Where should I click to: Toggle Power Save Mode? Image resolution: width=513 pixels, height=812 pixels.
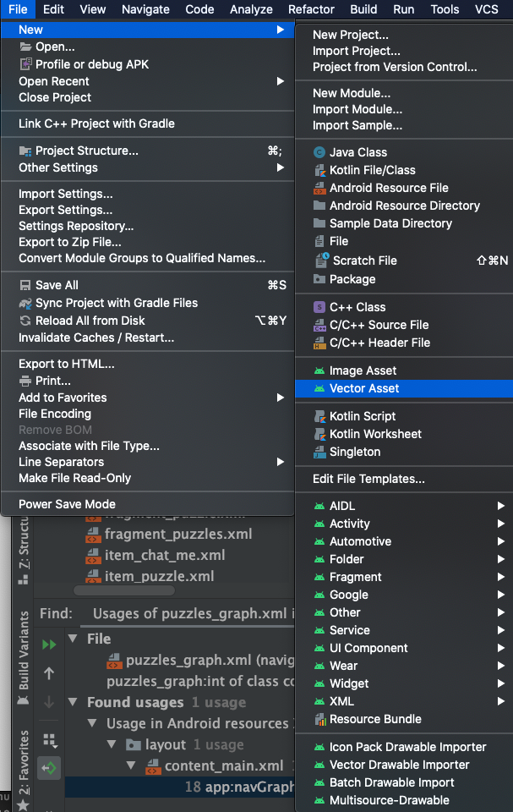pos(67,504)
